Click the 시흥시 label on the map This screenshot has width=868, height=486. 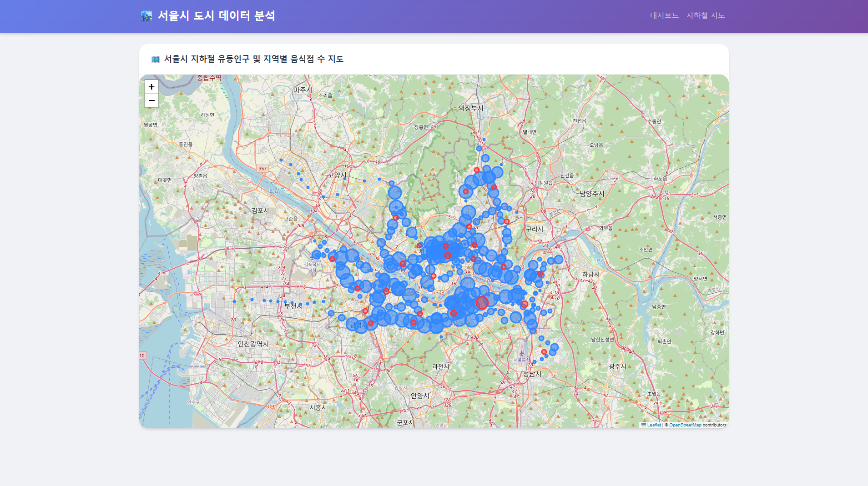point(318,407)
